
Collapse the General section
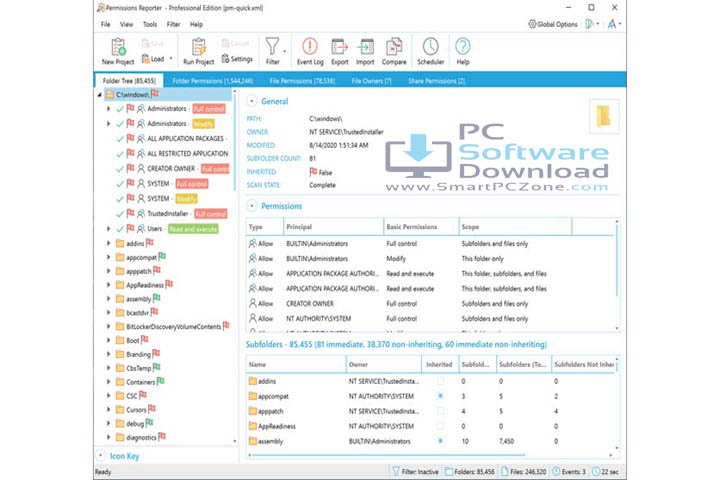252,101
